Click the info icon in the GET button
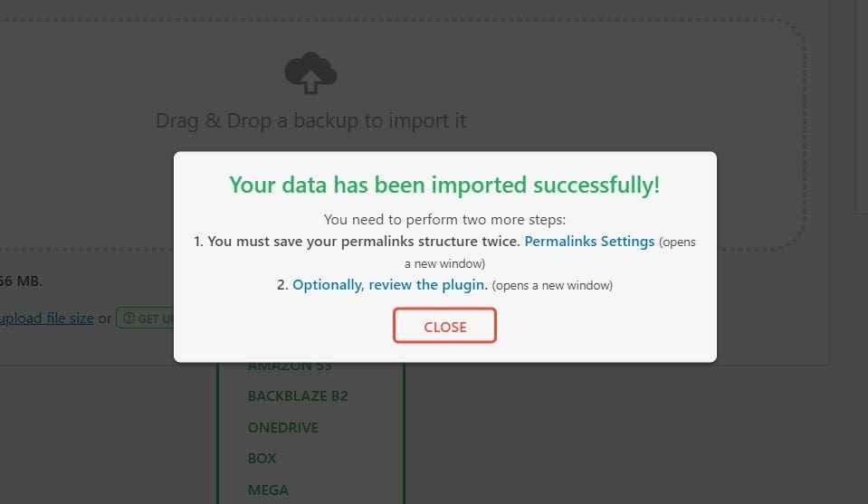Image resolution: width=868 pixels, height=504 pixels. (x=129, y=319)
